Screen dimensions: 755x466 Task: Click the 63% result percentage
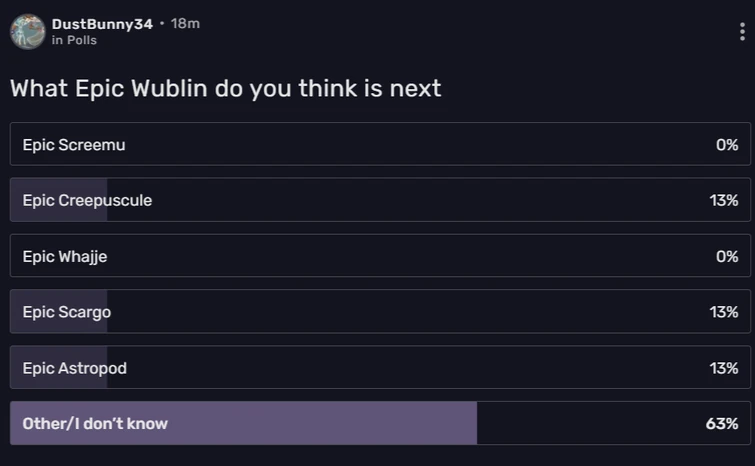722,423
